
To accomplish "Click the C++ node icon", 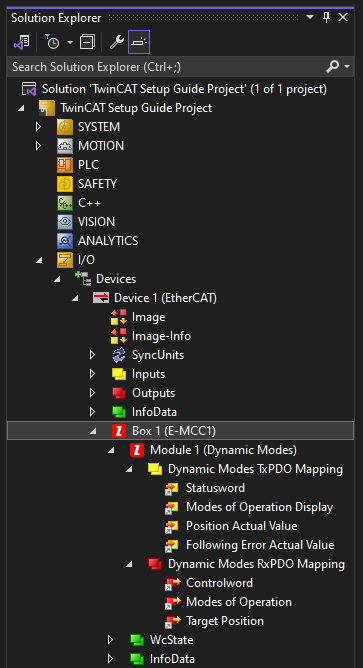I will 65,203.
